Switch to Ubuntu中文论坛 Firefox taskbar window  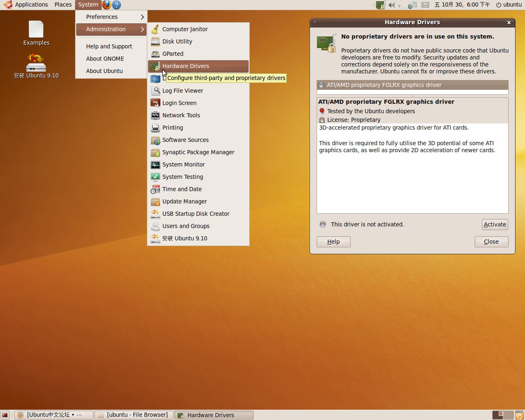click(x=54, y=415)
